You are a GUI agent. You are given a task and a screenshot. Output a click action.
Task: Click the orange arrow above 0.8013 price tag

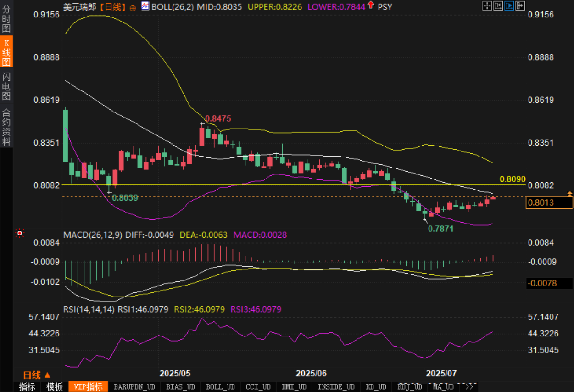(x=570, y=194)
